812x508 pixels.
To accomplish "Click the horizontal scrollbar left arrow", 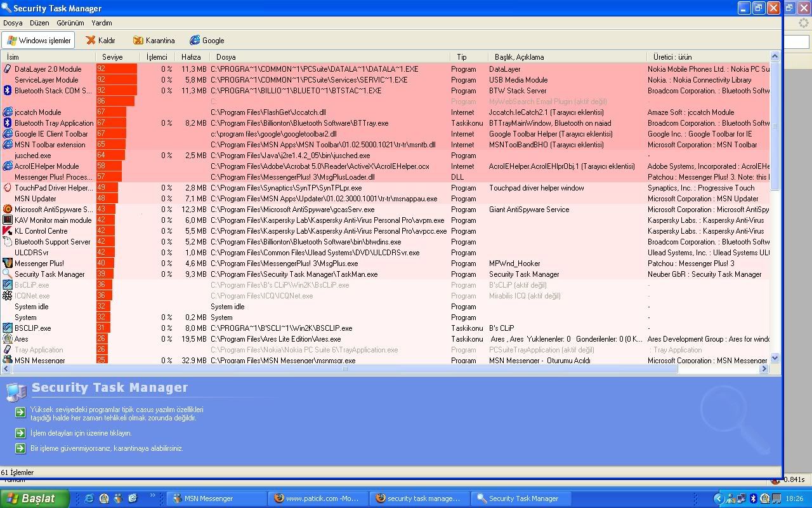I will point(6,369).
